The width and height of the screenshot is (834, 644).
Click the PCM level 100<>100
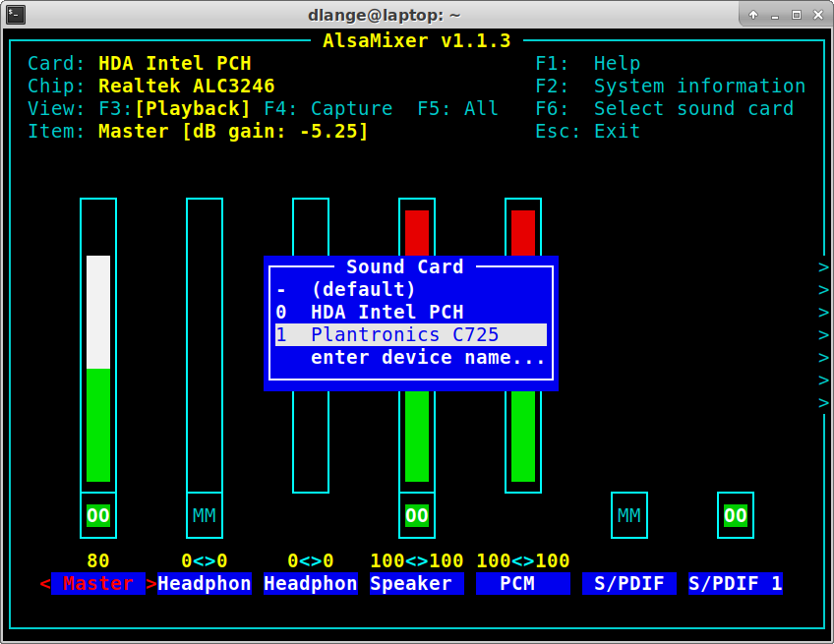click(523, 560)
